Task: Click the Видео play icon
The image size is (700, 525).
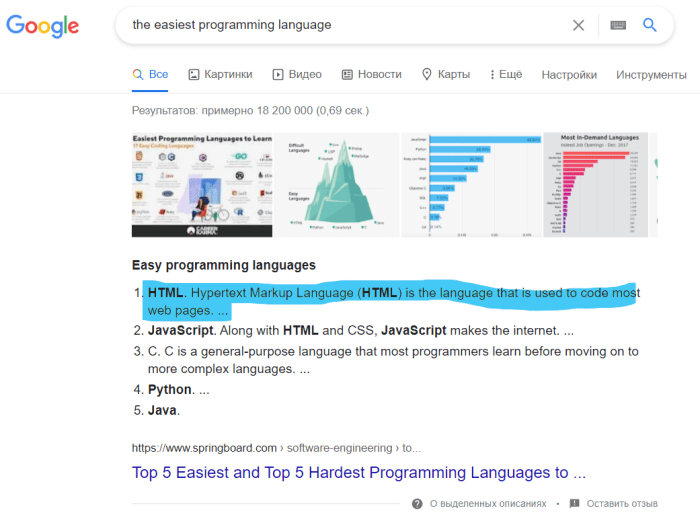Action: [278, 75]
